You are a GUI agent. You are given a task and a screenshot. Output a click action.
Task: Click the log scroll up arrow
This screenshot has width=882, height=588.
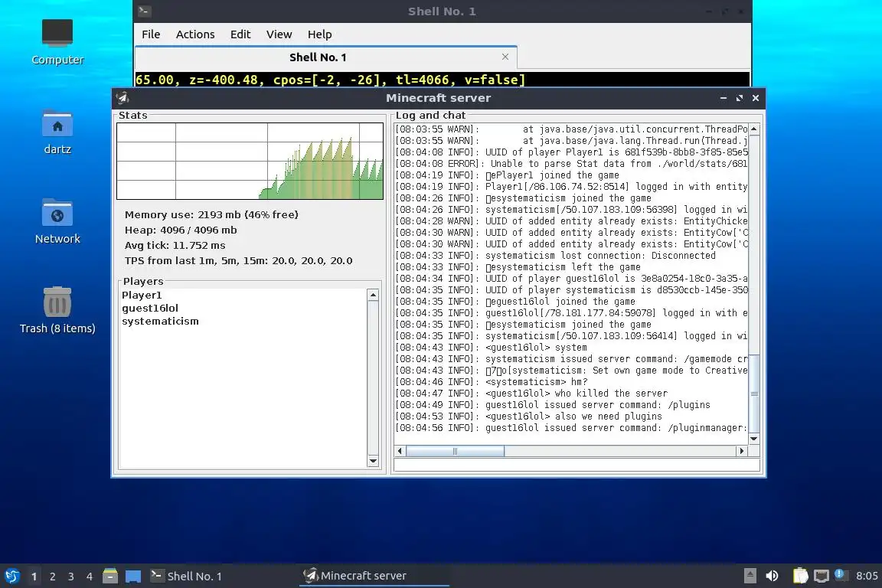[754, 129]
